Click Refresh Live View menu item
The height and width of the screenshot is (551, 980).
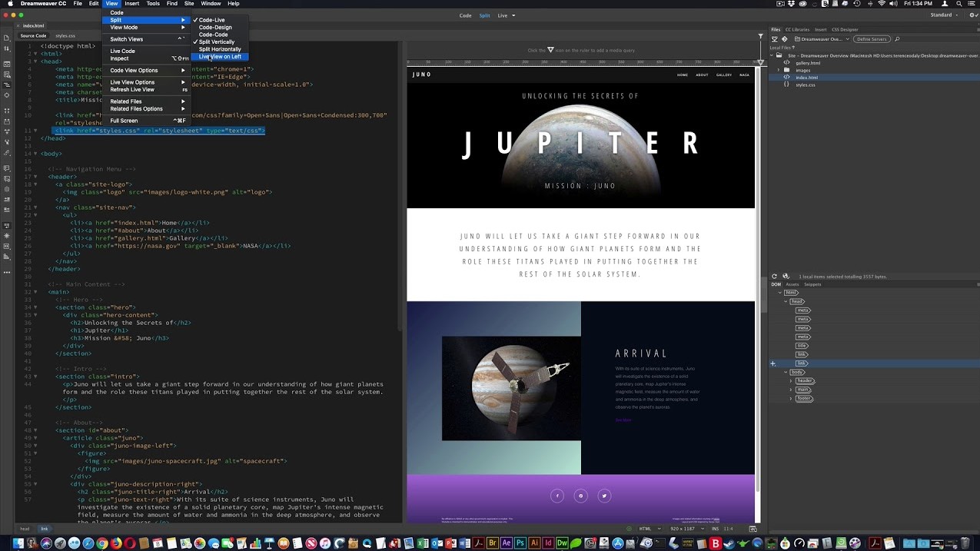coord(146,90)
